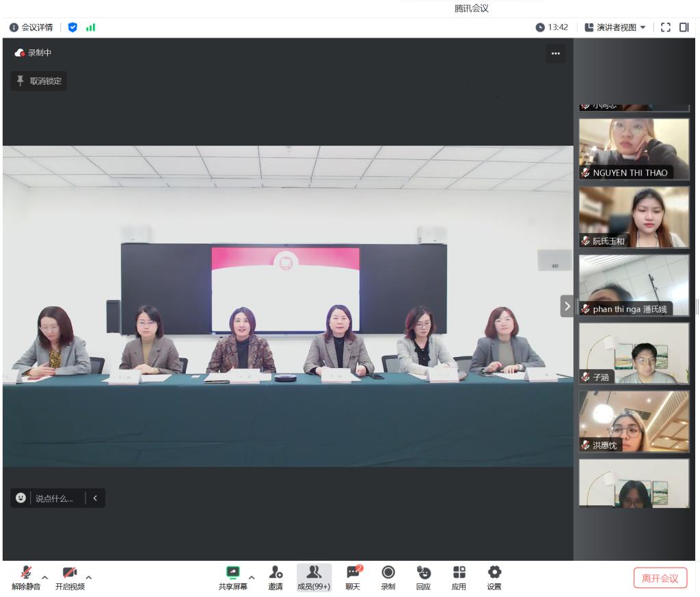Unpin the video with 取消锁定
The image size is (700, 597).
[x=39, y=81]
